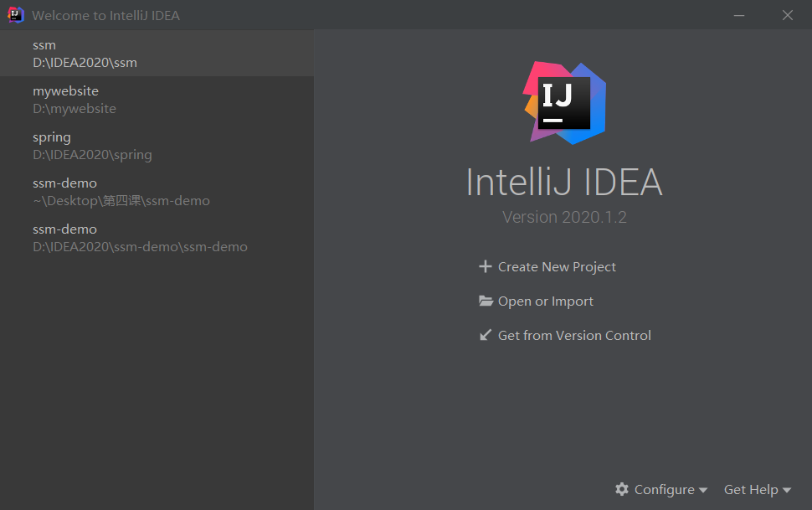The width and height of the screenshot is (812, 510).
Task: Minimize the Welcome to IntelliJ IDEA window
Action: click(739, 15)
